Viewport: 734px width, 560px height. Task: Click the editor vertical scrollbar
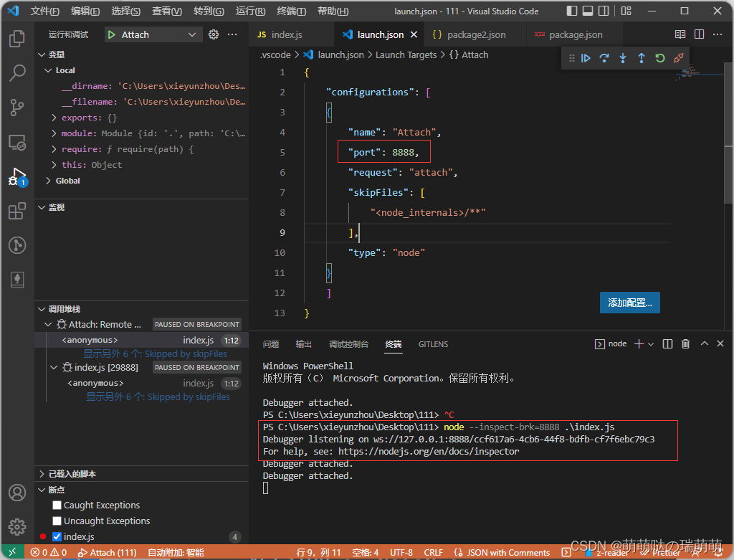(x=728, y=133)
